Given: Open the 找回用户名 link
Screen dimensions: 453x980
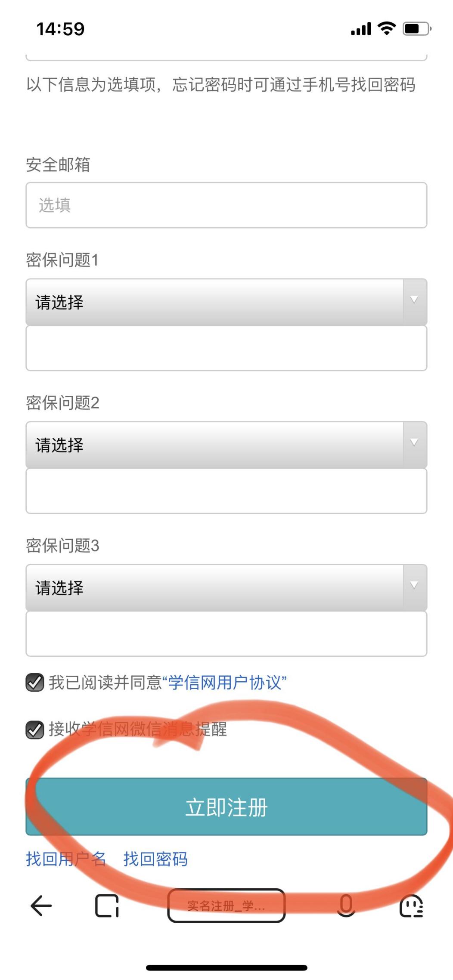Looking at the screenshot, I should click(x=66, y=859).
